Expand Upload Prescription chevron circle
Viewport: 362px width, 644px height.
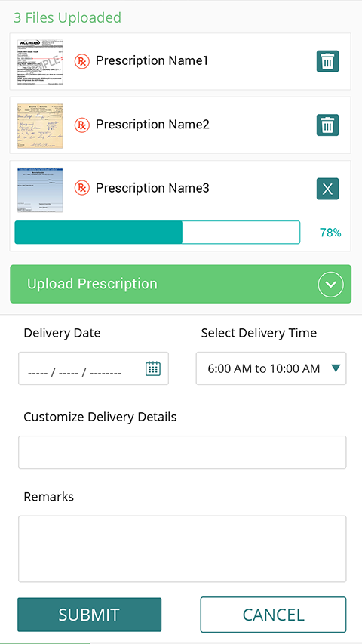(x=330, y=284)
